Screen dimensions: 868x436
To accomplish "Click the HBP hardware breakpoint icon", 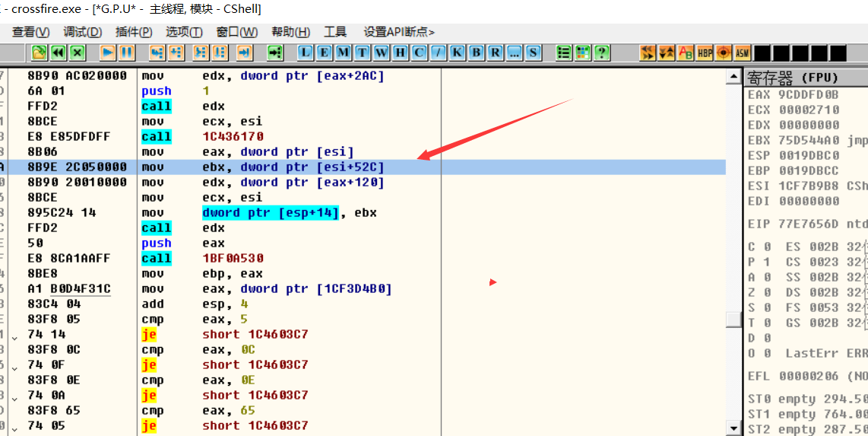I will 704,53.
